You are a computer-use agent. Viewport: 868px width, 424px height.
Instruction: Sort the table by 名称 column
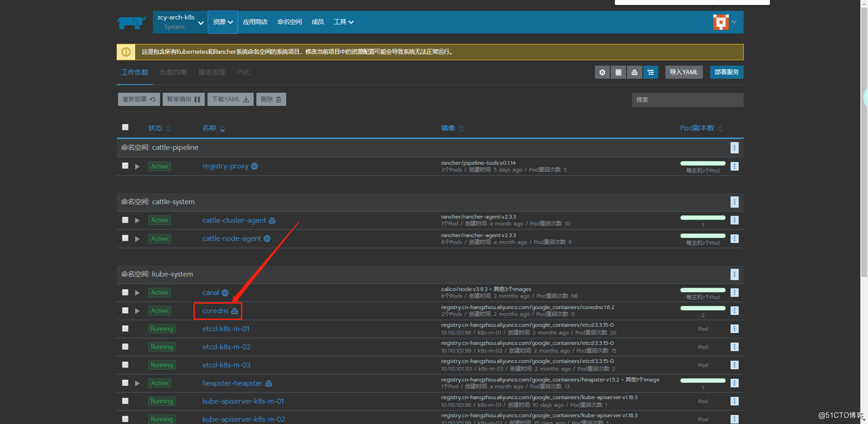[x=213, y=128]
